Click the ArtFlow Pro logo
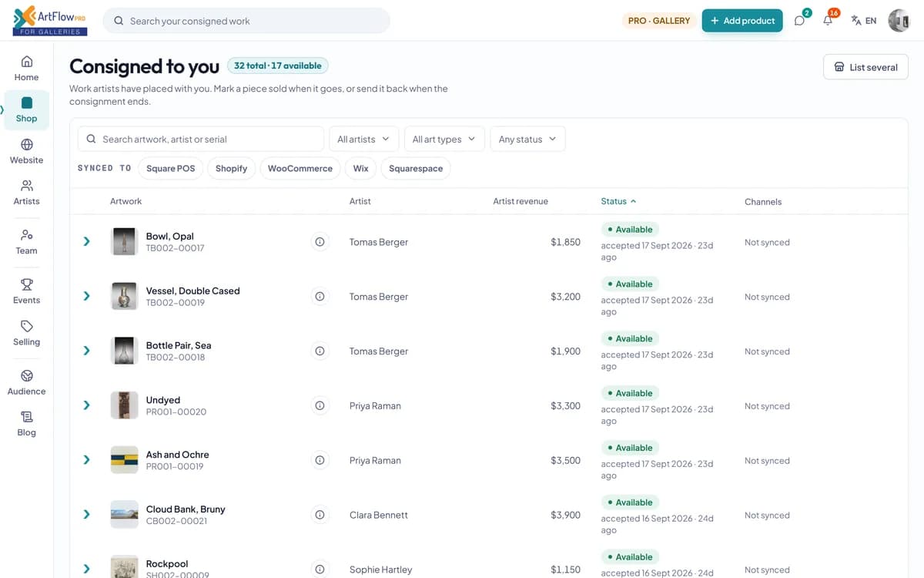The height and width of the screenshot is (578, 924). (50, 21)
